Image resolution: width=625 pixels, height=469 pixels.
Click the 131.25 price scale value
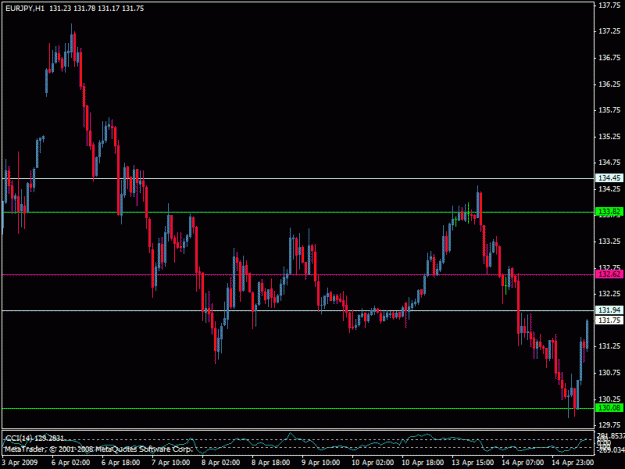click(609, 346)
